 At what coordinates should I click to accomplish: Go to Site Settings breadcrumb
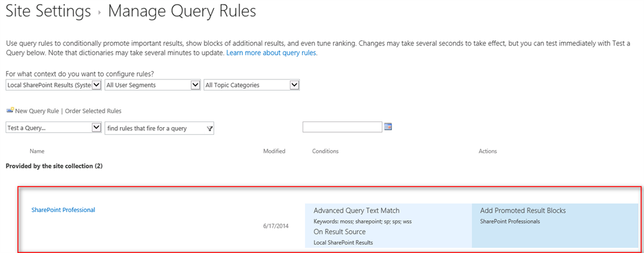click(x=47, y=11)
